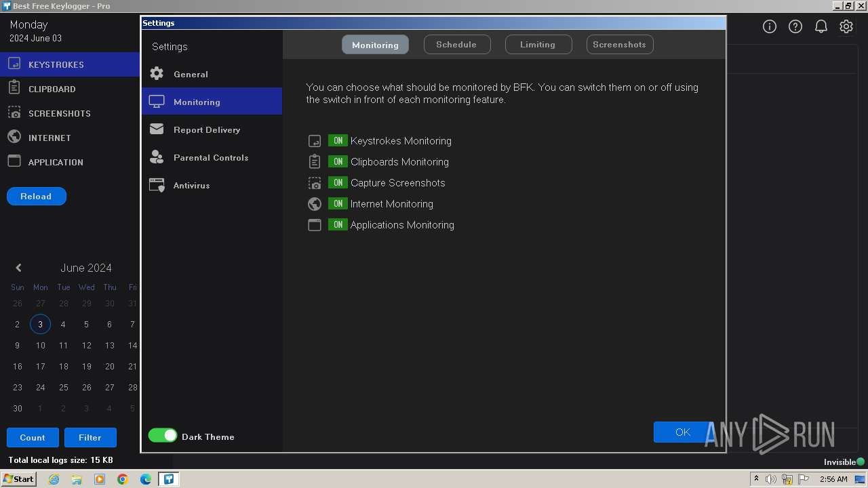Screen dimensions: 868x488
Task: Open Parental Controls settings section
Action: click(212, 157)
